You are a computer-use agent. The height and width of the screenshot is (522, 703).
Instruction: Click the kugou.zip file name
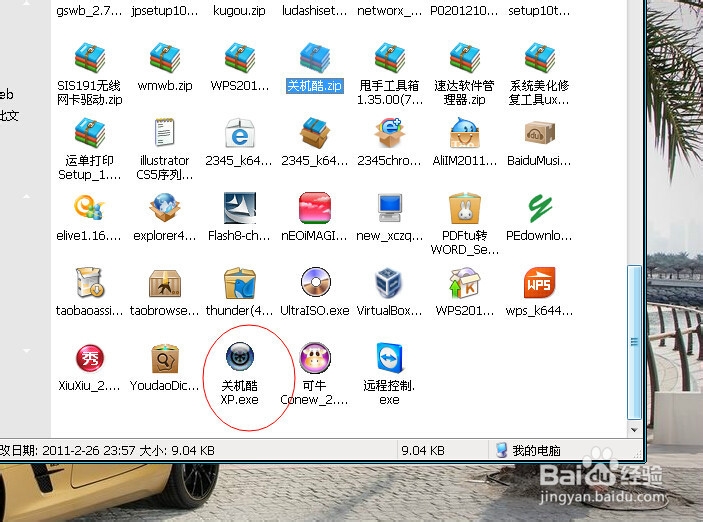coord(239,11)
